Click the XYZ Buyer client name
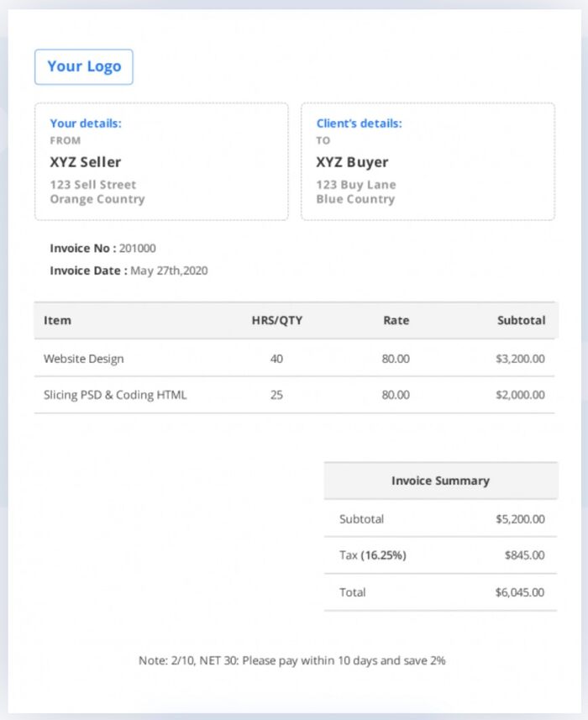The image size is (588, 720). click(x=352, y=162)
